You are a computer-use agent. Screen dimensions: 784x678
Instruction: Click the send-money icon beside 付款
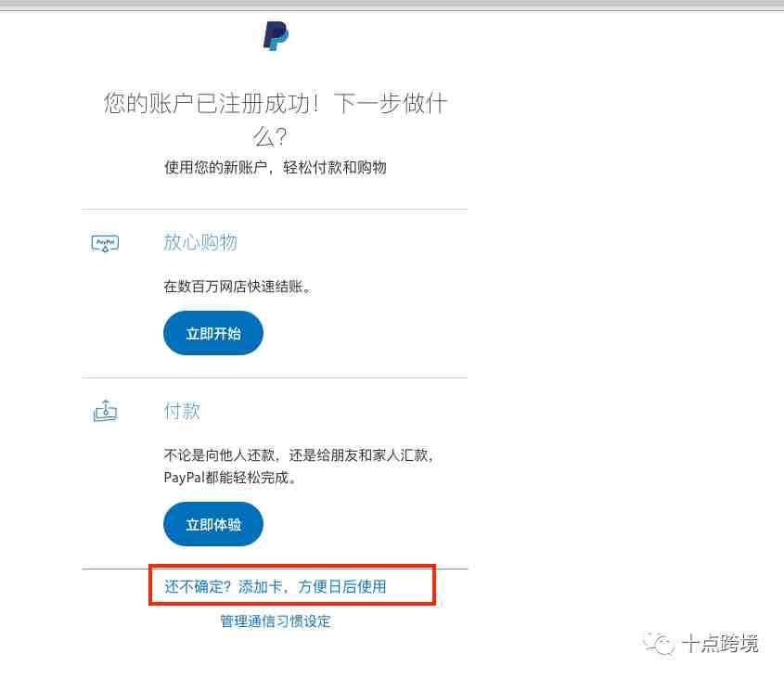(105, 411)
